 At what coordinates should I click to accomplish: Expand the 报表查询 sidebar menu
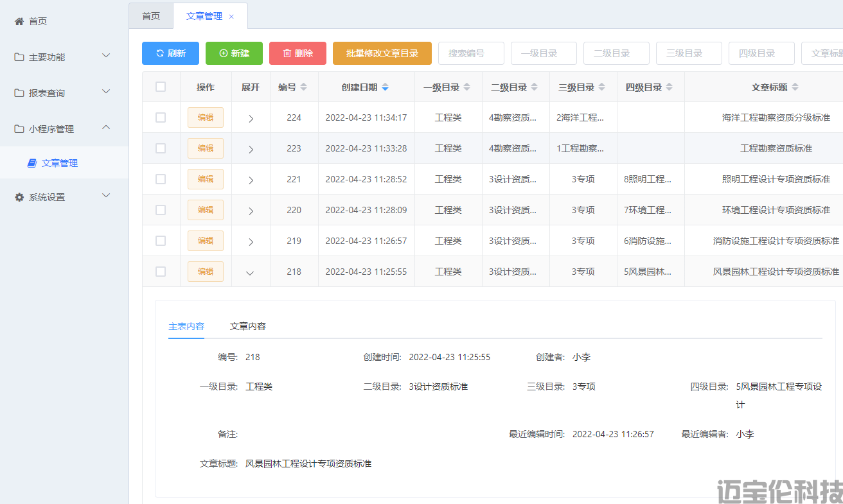[107, 92]
